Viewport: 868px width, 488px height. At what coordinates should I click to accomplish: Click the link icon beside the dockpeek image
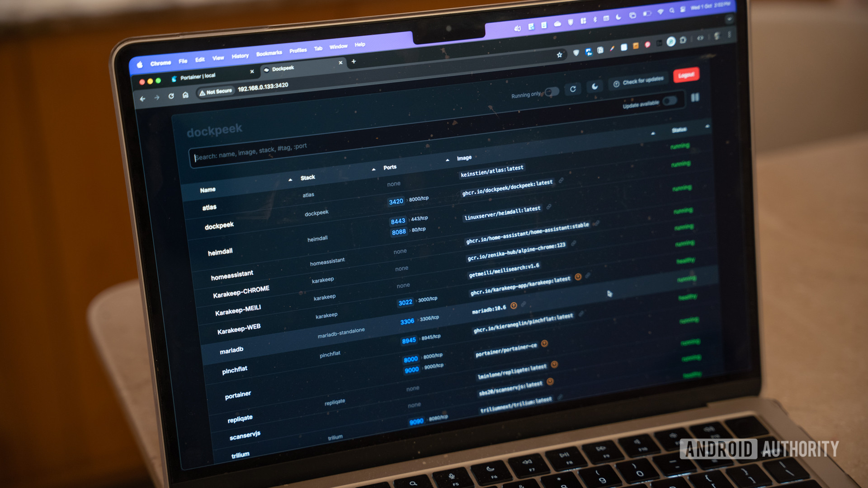561,180
